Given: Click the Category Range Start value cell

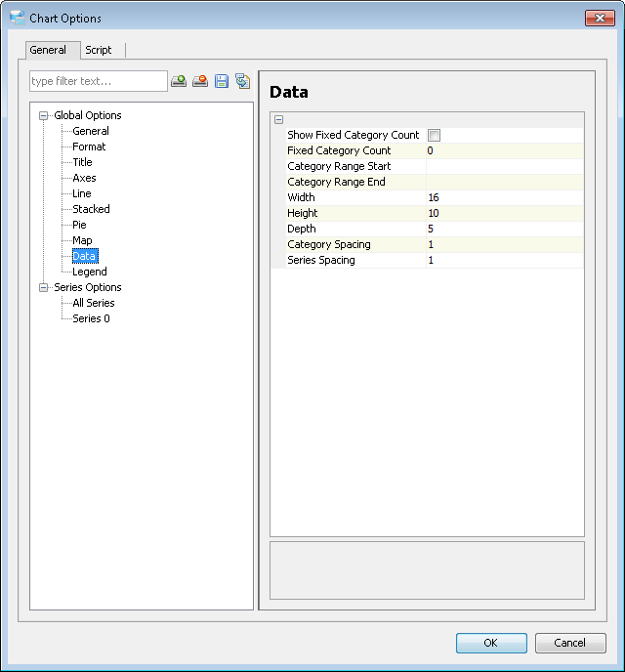Looking at the screenshot, I should pos(503,166).
